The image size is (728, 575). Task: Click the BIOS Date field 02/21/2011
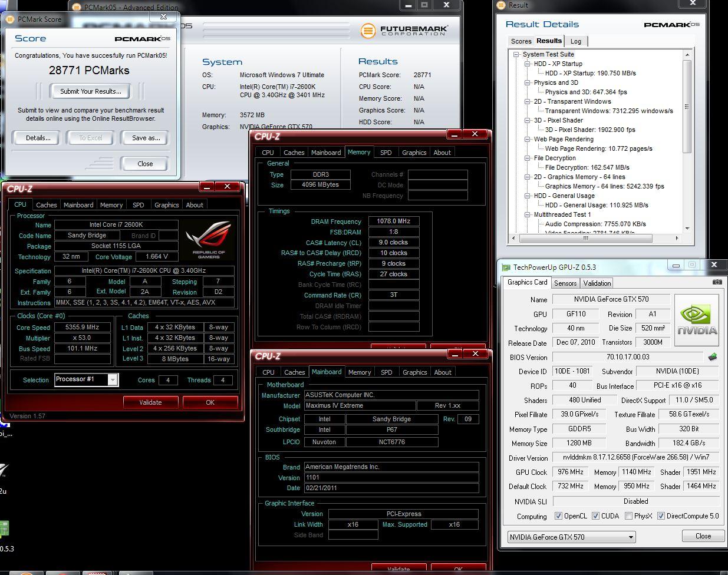coord(391,488)
